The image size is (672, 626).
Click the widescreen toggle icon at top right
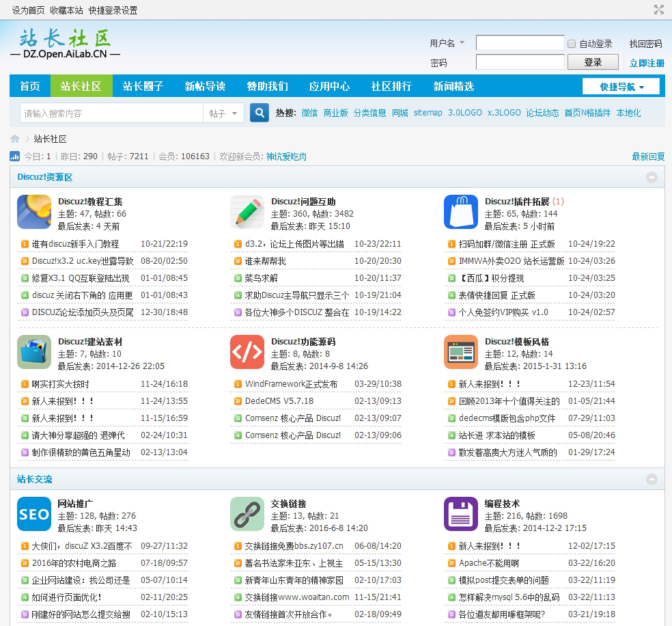click(x=659, y=10)
